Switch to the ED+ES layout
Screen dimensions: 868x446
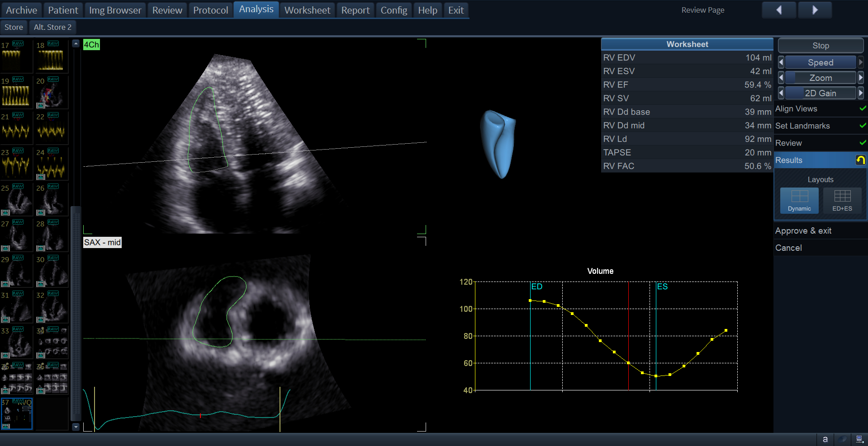(842, 200)
